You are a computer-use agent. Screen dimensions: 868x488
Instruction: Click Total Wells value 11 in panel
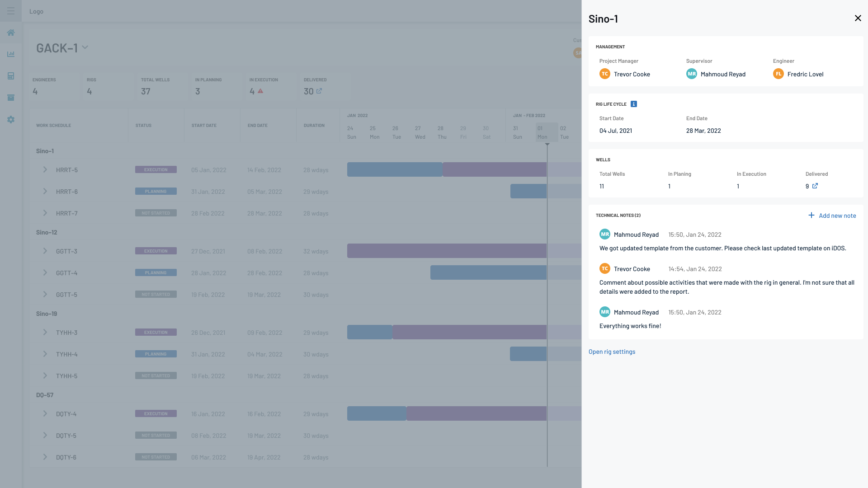[x=602, y=186]
